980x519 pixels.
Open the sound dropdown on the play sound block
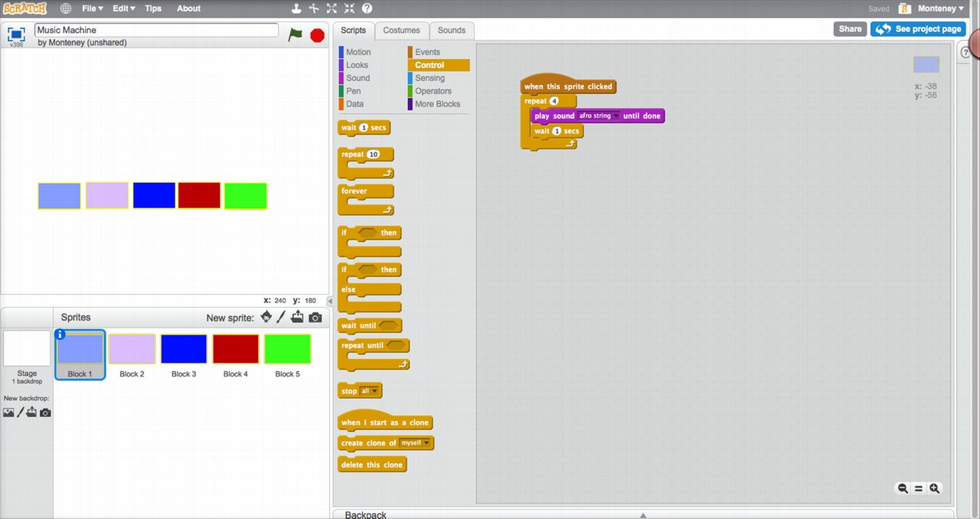[x=616, y=116]
